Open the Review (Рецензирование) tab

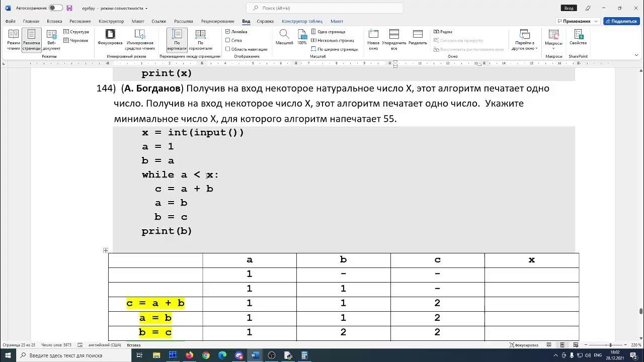tap(217, 21)
